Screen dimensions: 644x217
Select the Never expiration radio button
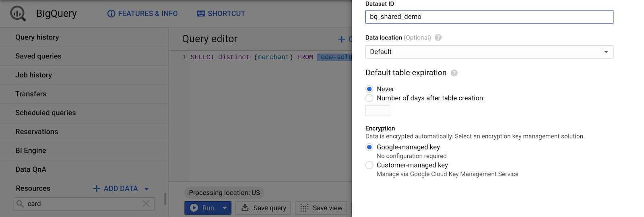tap(369, 89)
